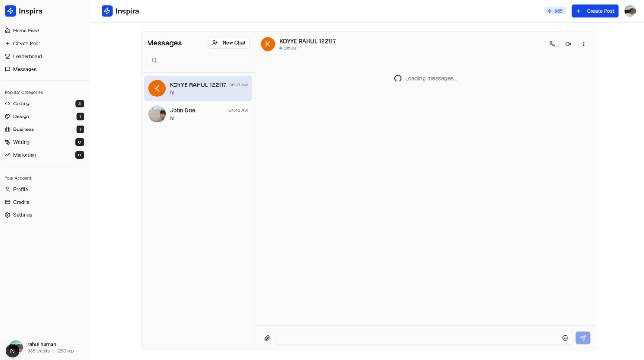Open Leaderboard from the sidebar
Image resolution: width=644 pixels, height=360 pixels.
27,57
